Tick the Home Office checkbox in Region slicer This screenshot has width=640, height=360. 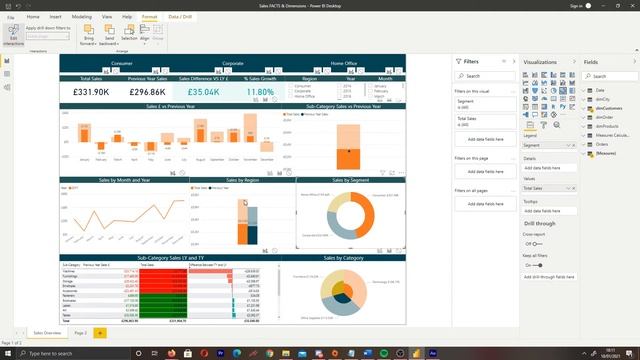point(291,96)
